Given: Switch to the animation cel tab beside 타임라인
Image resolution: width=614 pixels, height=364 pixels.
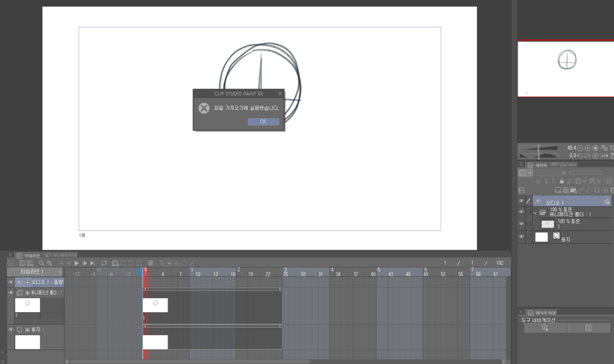Looking at the screenshot, I should tap(61, 255).
